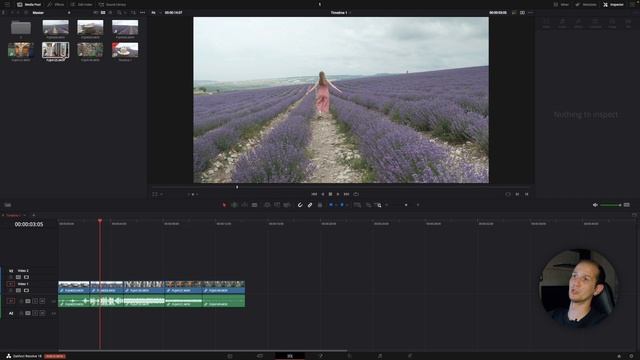
Task: Click the viewer scrubber playhead marker
Action: (237, 187)
